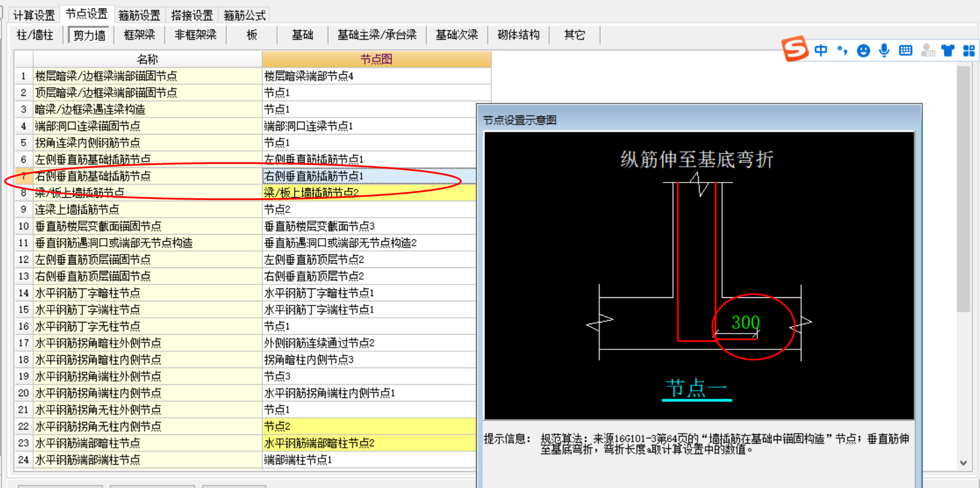Click cell 水平钢筋端部暗柱节点2

369,443
